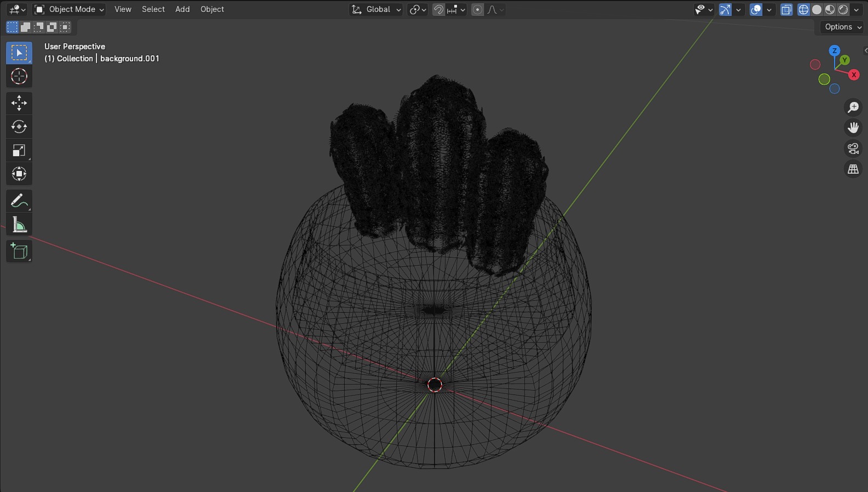Click the X axis on navigation gizmo
This screenshot has height=492, width=868.
pyautogui.click(x=854, y=75)
